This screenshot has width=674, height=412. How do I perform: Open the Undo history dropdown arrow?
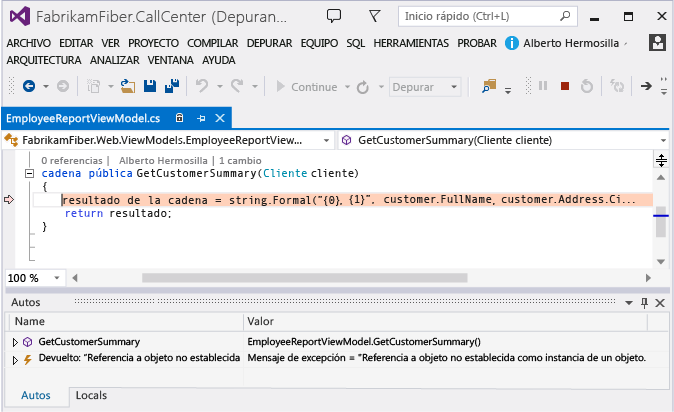[x=220, y=86]
